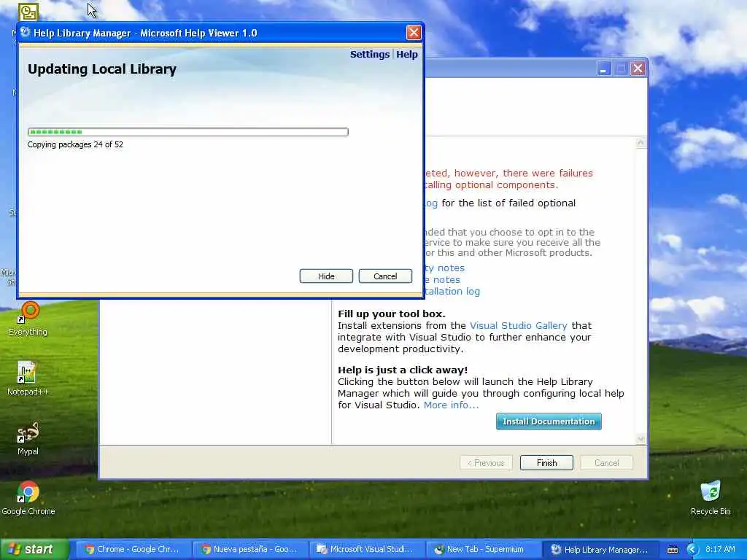Open the Visual Studio Gallery link

click(519, 326)
